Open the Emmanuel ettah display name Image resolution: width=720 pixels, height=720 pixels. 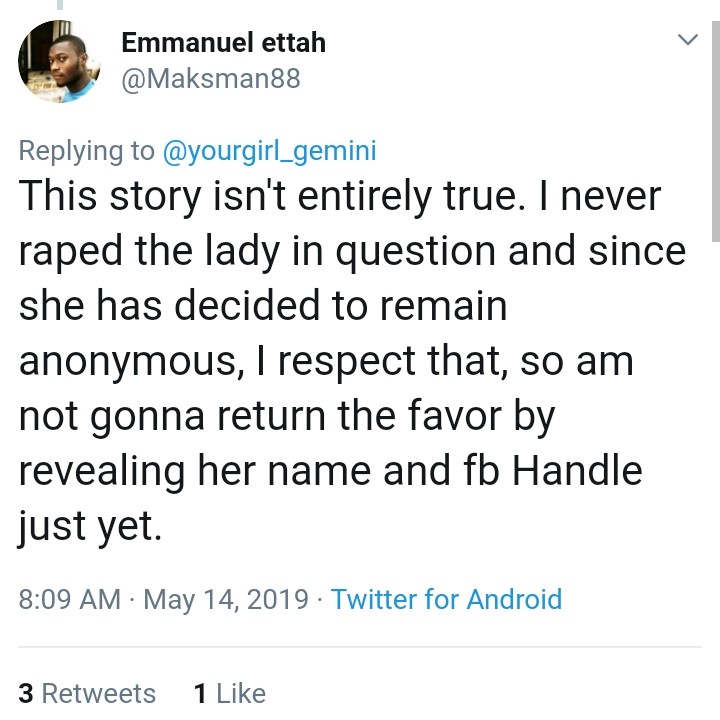coord(223,43)
